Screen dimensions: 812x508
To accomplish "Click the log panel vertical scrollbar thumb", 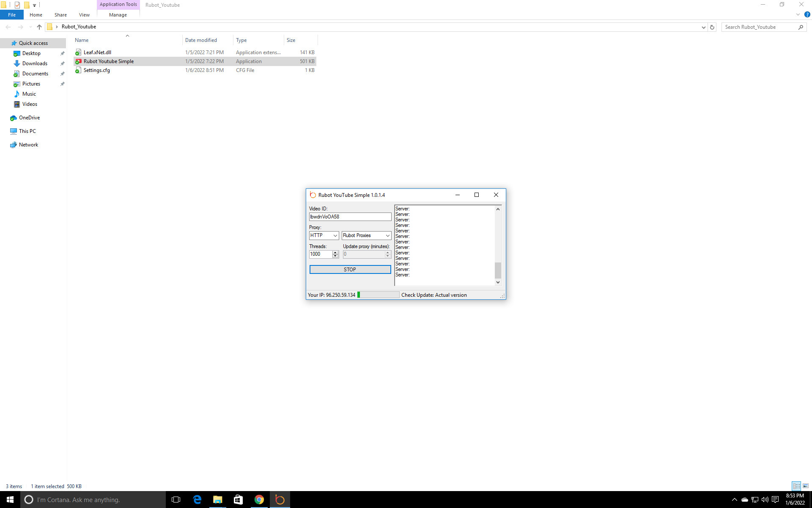I will 498,270.
